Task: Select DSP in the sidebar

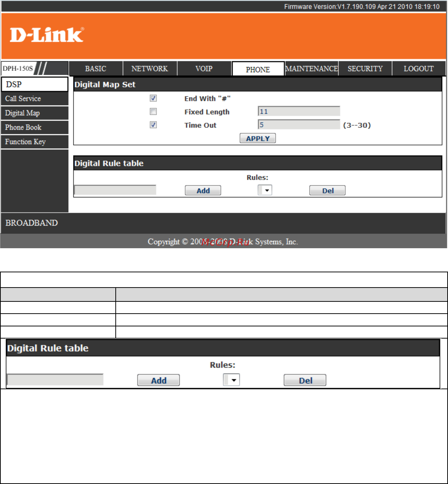Action: pos(35,84)
